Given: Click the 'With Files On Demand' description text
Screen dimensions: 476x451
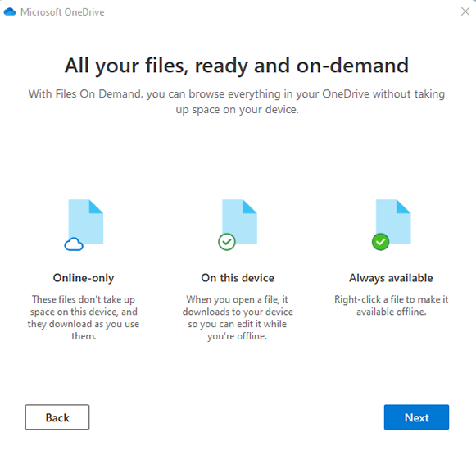Looking at the screenshot, I should (237, 102).
